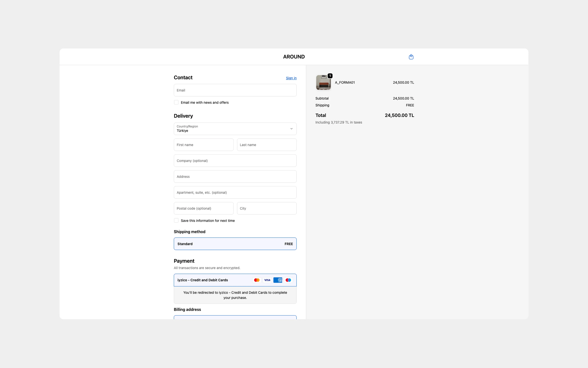
Task: Open the shopping bag cart icon
Action: tap(411, 57)
